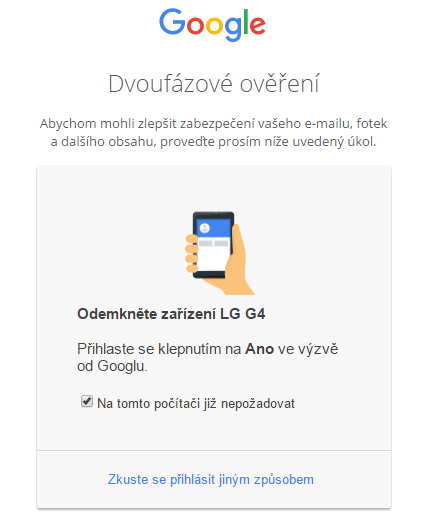Click the left gray button on illustrated phone
The image size is (434, 520).
(x=206, y=243)
